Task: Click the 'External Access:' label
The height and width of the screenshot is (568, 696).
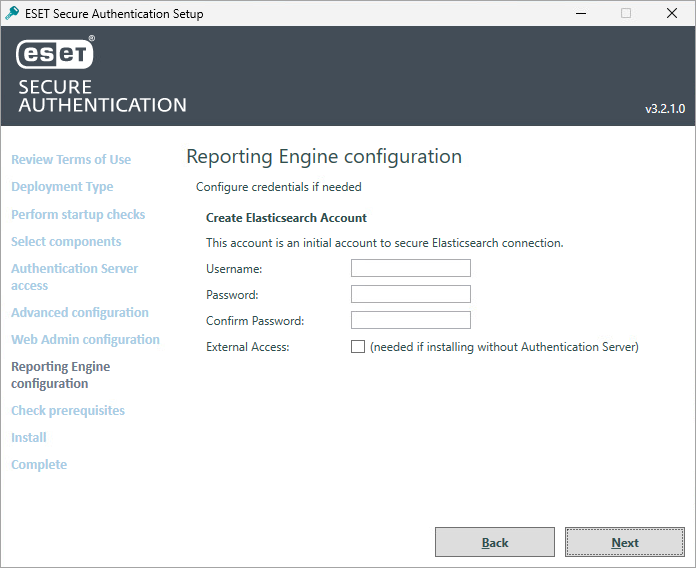Action: pyautogui.click(x=248, y=347)
